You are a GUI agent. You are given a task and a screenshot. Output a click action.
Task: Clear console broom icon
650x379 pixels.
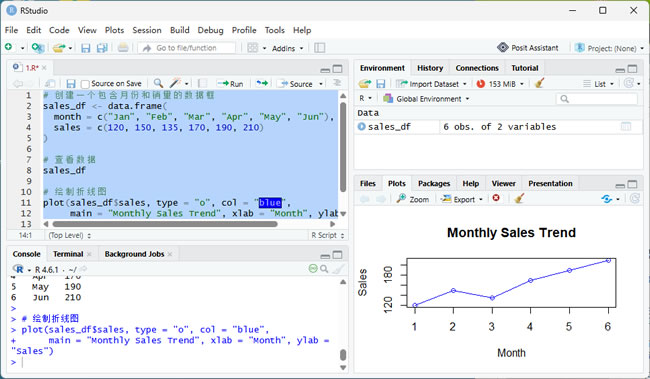pyautogui.click(x=338, y=269)
